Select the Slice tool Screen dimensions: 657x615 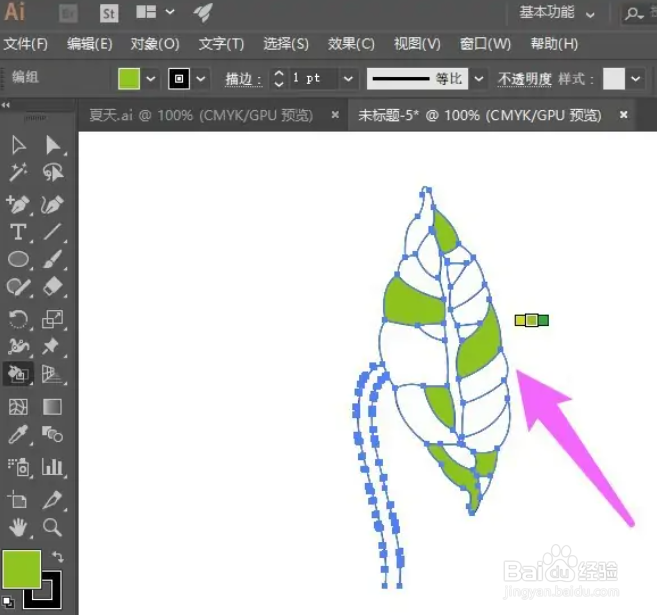(x=52, y=499)
